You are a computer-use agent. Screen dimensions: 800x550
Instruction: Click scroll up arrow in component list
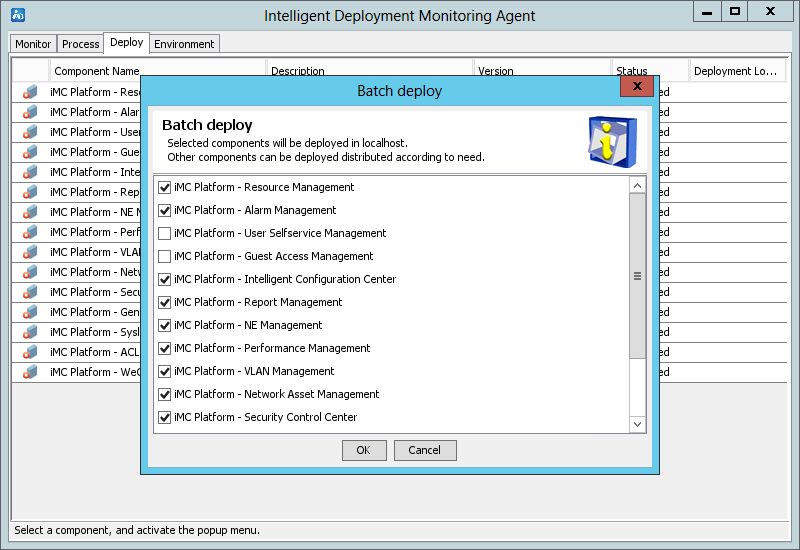pos(637,186)
